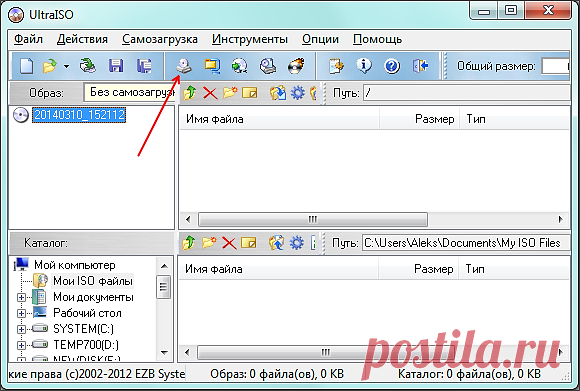Viewport: 580px width, 391px height.
Task: Create new folder in the catalog toolbar
Action: pos(209,243)
